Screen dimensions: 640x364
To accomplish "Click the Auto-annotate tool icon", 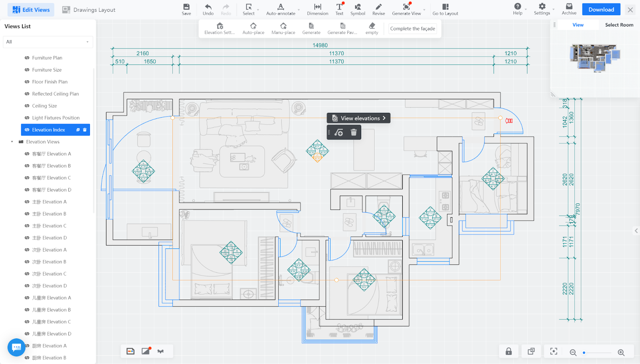I will (x=280, y=7).
